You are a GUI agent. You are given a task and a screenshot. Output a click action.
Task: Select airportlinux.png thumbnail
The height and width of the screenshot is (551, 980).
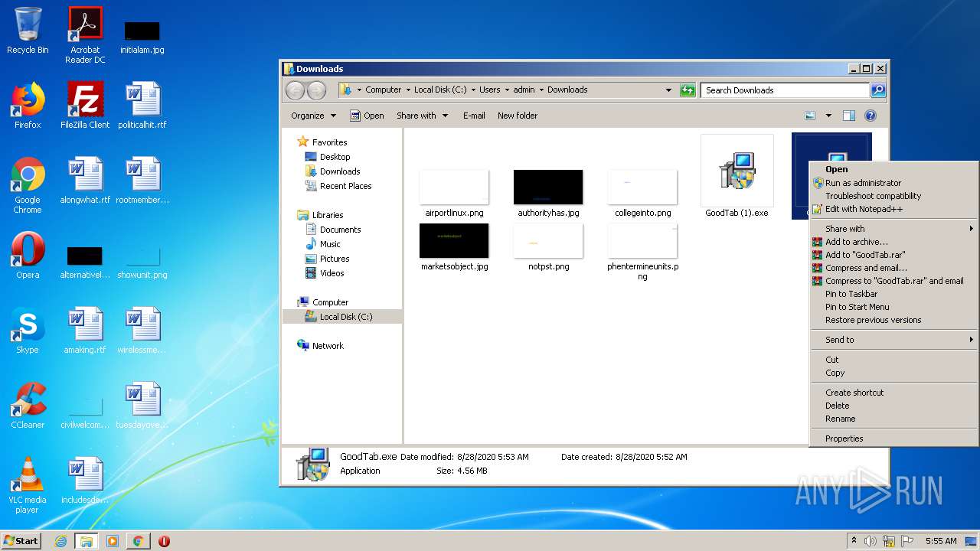pyautogui.click(x=454, y=193)
